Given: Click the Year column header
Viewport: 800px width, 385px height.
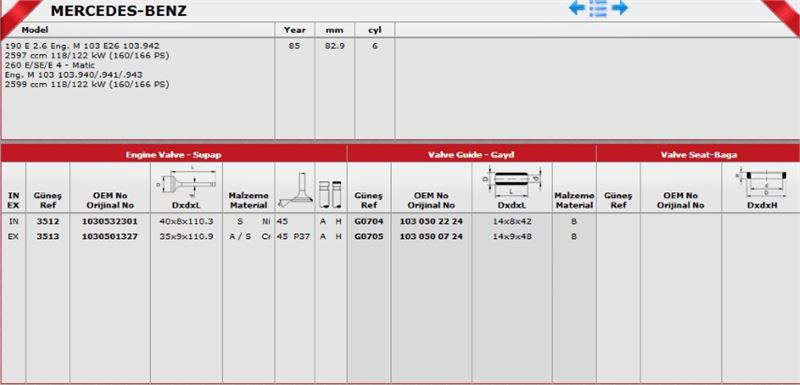Looking at the screenshot, I should pos(294,30).
